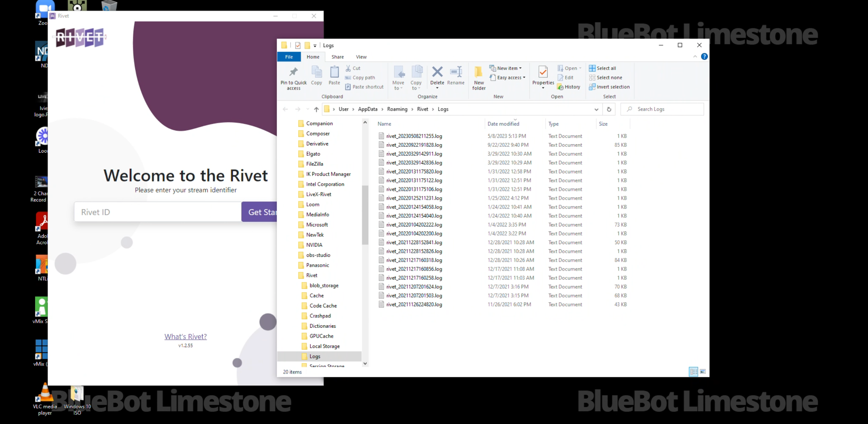The height and width of the screenshot is (424, 868).
Task: Open address bar history dropdown arrow
Action: click(x=596, y=109)
